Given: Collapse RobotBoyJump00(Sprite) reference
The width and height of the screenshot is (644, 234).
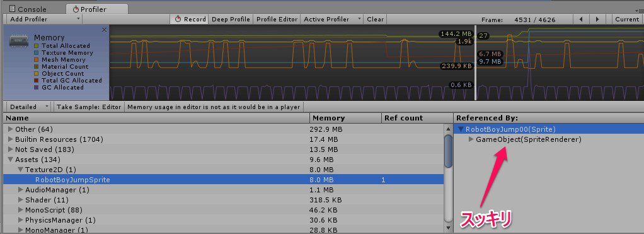Looking at the screenshot, I should [461, 129].
